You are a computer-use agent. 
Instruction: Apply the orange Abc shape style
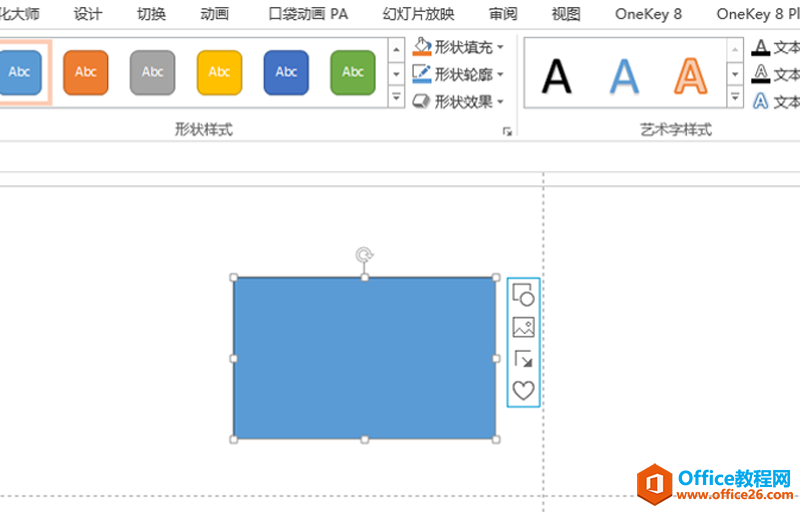tap(86, 72)
